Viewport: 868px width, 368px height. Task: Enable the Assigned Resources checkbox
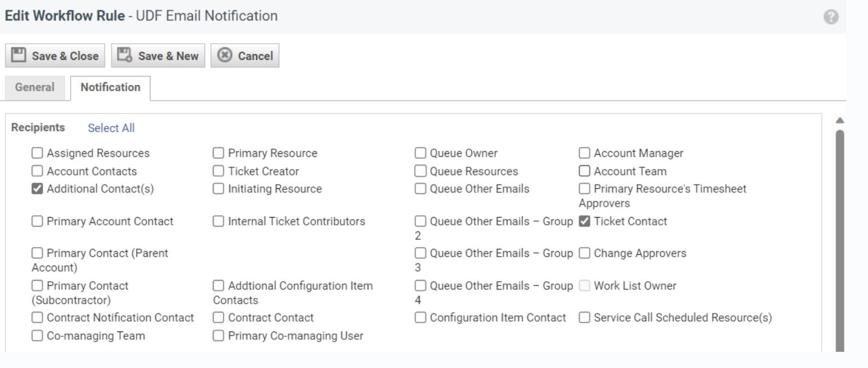[x=37, y=153]
